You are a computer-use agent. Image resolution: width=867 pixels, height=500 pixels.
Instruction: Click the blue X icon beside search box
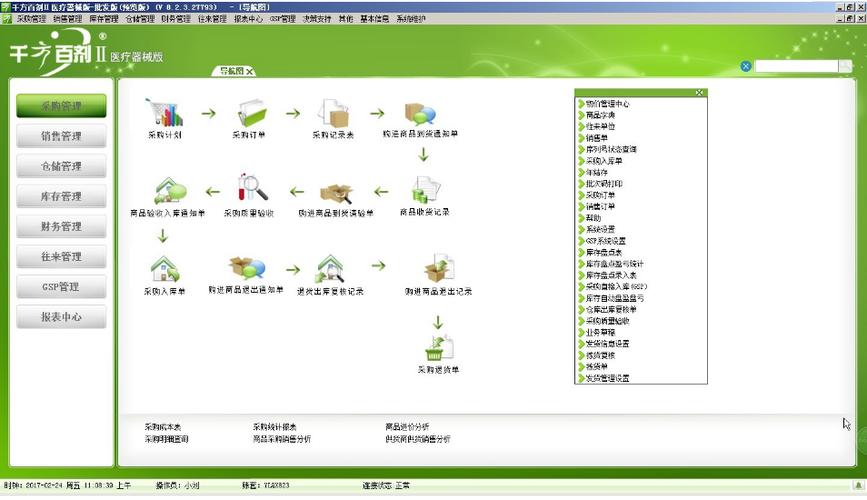click(x=745, y=66)
